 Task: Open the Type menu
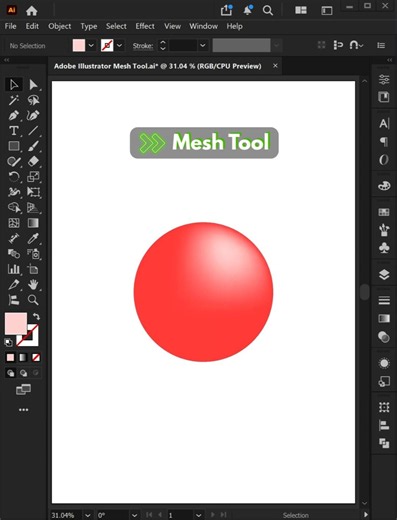click(89, 26)
